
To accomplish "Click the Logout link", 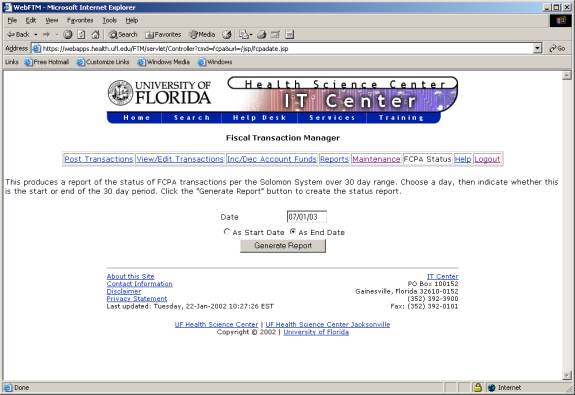I will [x=487, y=159].
